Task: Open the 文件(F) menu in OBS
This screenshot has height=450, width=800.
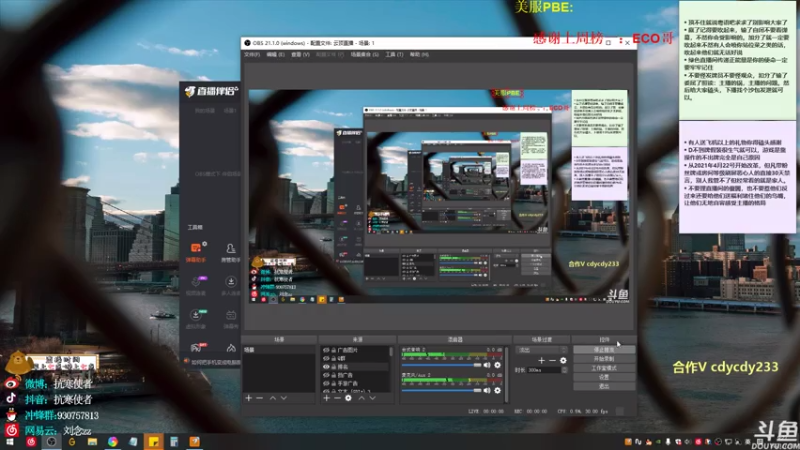Action: 252,55
